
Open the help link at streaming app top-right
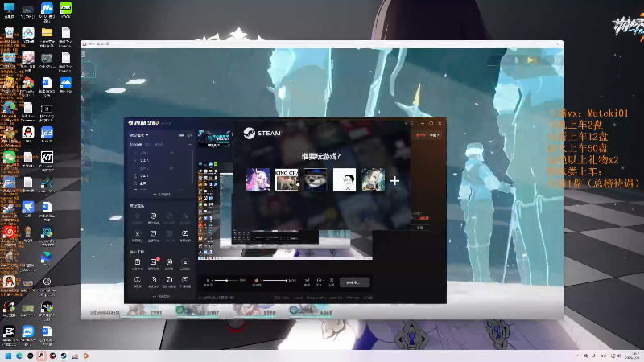tap(434, 135)
